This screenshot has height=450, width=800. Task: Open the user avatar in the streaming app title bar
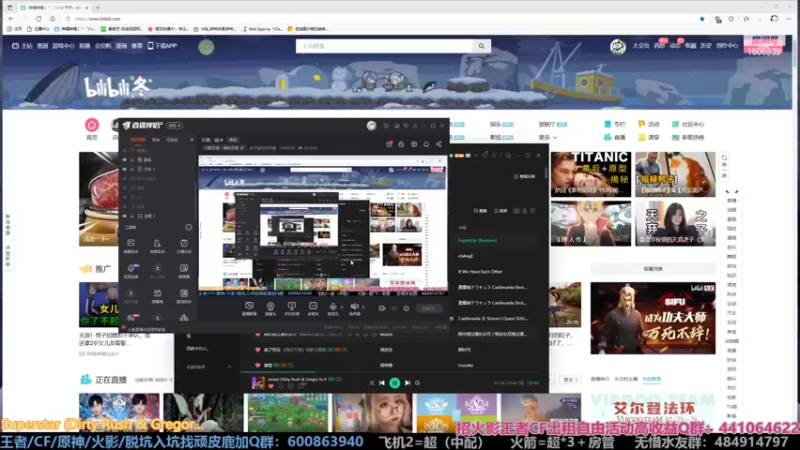tap(371, 126)
